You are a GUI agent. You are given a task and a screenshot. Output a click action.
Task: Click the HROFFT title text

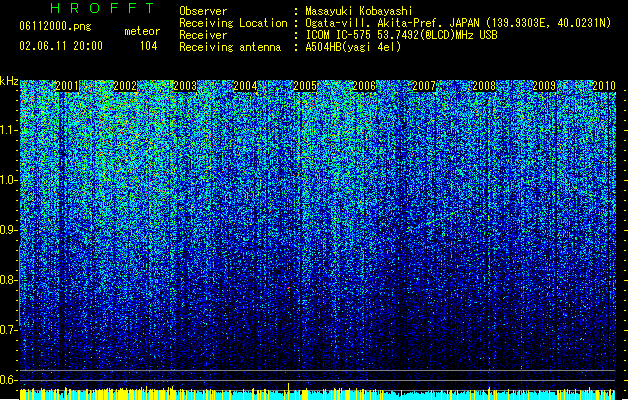tap(102, 8)
